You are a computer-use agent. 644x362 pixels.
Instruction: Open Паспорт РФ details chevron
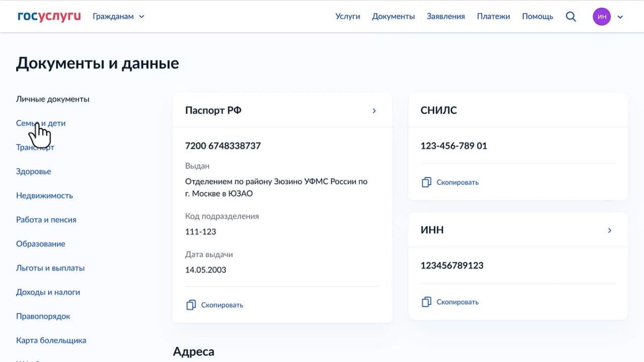374,110
